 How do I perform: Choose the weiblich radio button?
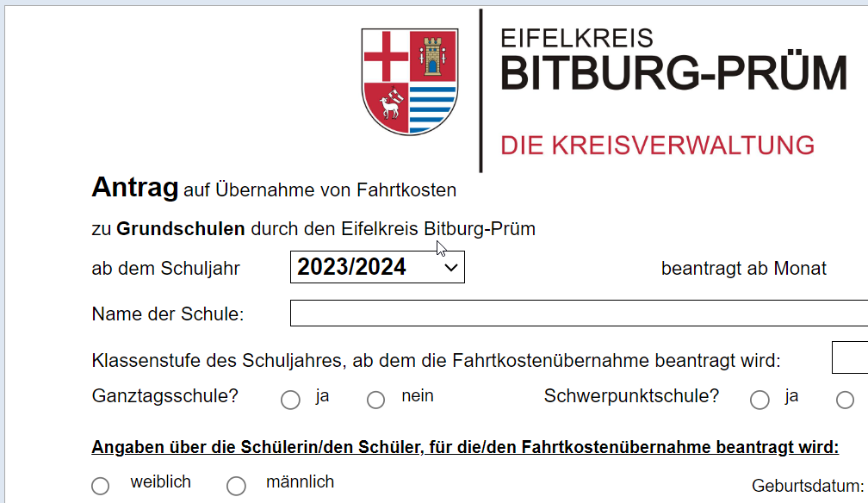101,486
